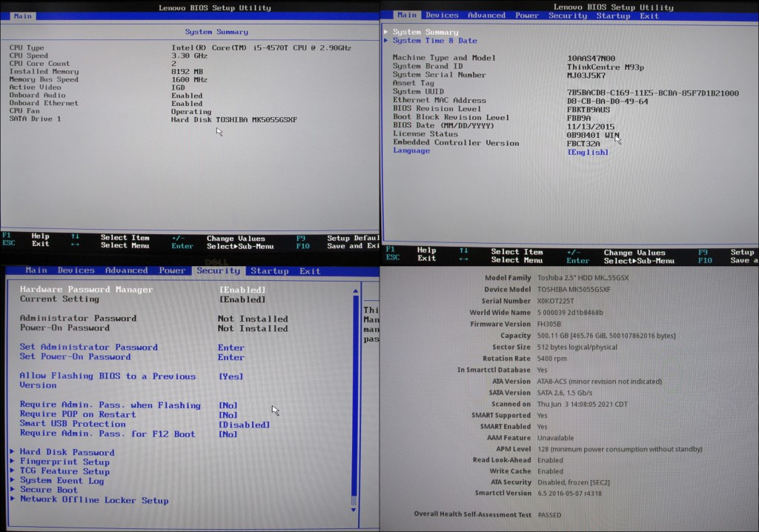Click the Set Administrator Password label
Image resolution: width=759 pixels, height=532 pixels.
pyautogui.click(x=89, y=347)
